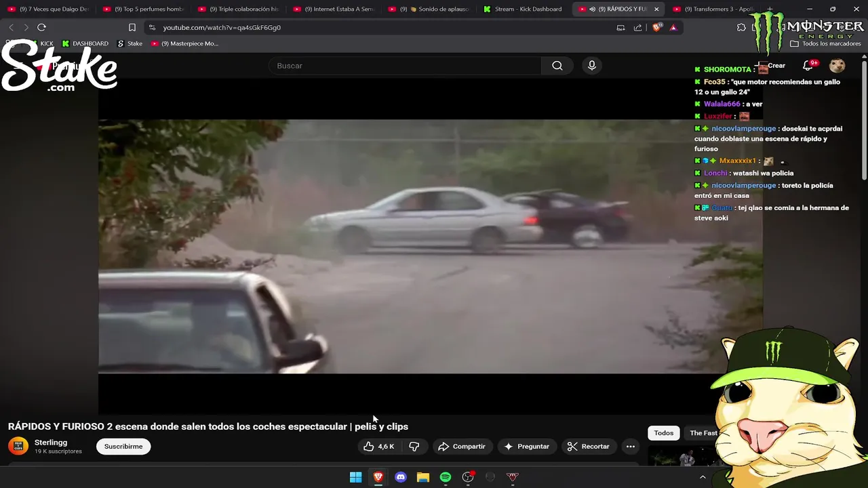Open Windows Start menu
Image resolution: width=868 pixels, height=488 pixels.
tap(355, 477)
